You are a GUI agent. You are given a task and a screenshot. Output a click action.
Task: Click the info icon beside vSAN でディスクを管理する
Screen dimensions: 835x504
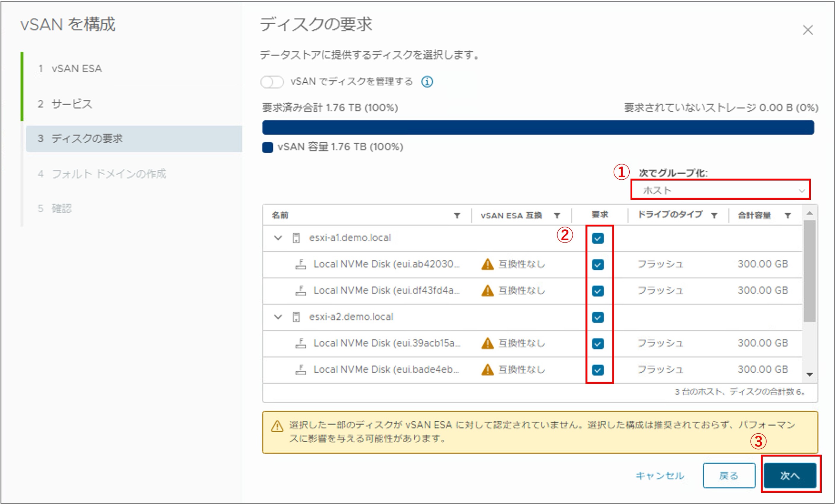[427, 82]
